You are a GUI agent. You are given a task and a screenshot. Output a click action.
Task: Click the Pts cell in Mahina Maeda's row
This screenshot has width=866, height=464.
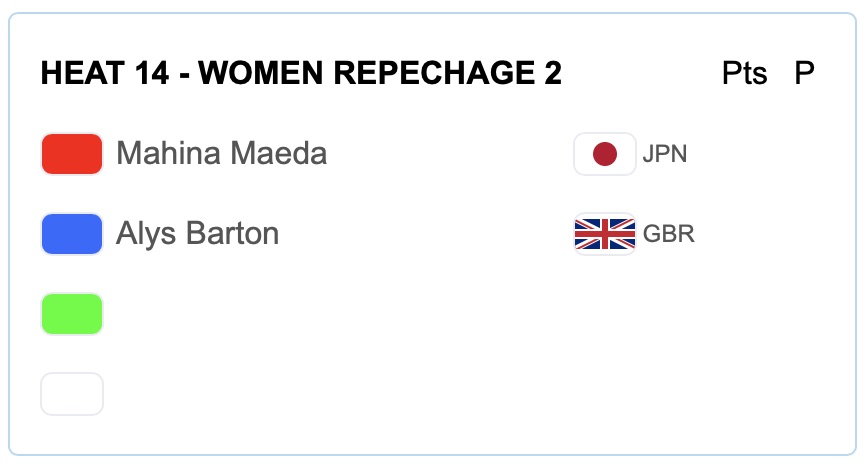[x=744, y=154]
